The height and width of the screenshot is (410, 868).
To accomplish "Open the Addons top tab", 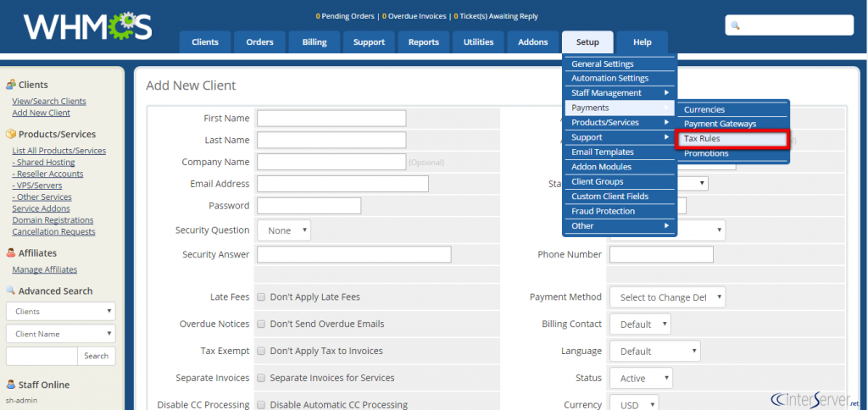I will pyautogui.click(x=533, y=42).
